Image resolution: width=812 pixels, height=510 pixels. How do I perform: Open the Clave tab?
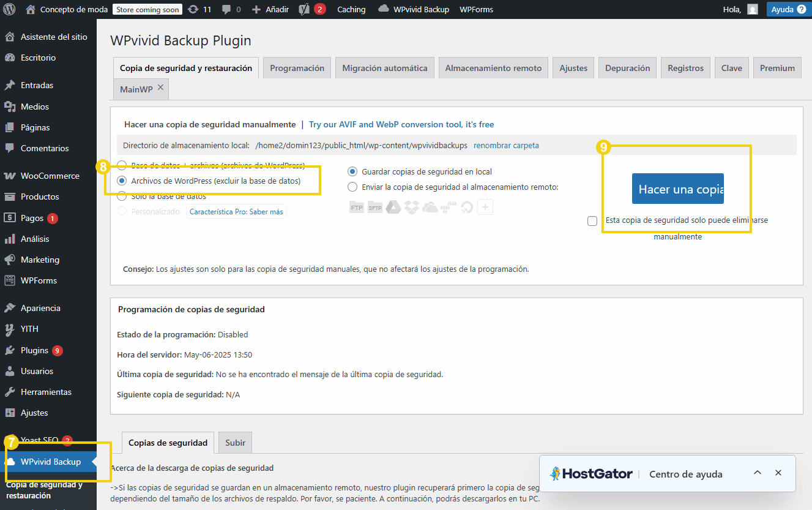point(732,68)
